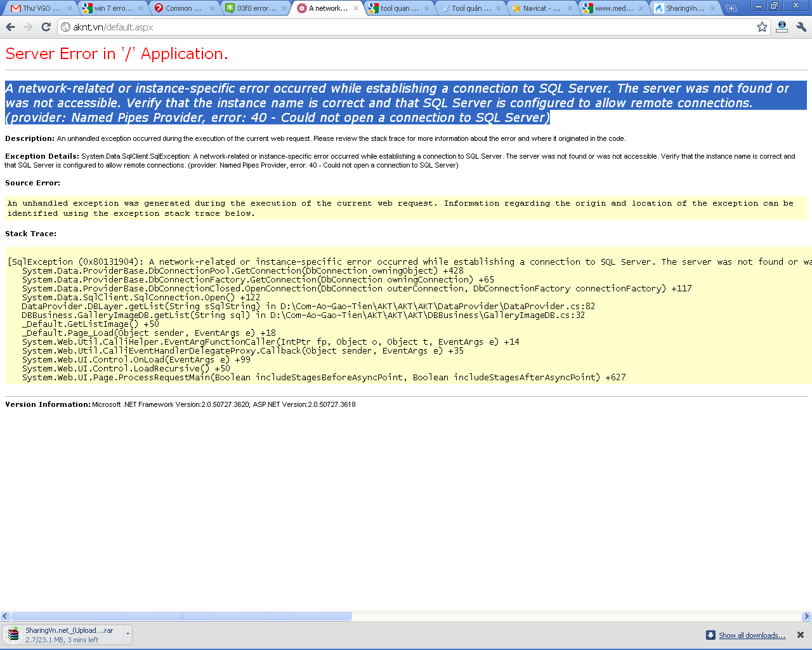The height and width of the screenshot is (650, 812).
Task: Click the 'Exception Details:' label
Action: pyautogui.click(x=42, y=156)
